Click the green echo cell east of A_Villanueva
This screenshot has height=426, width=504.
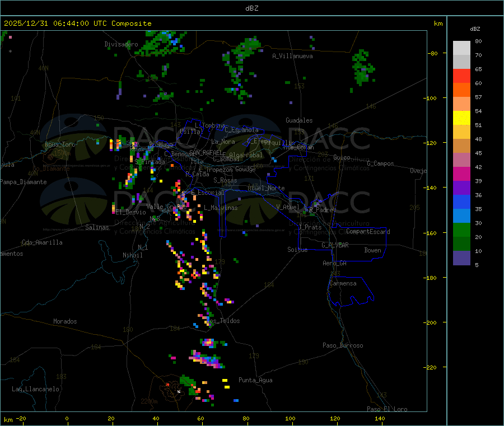pos(362,68)
